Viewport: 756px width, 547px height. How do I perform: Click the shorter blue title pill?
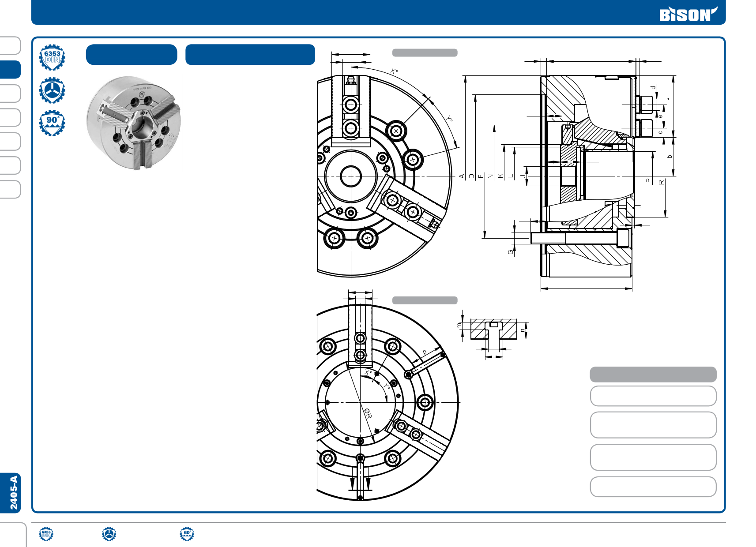click(x=132, y=55)
